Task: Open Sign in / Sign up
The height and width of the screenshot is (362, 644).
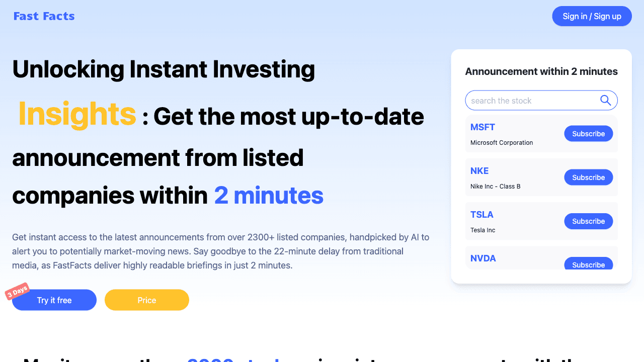Action: (x=592, y=16)
